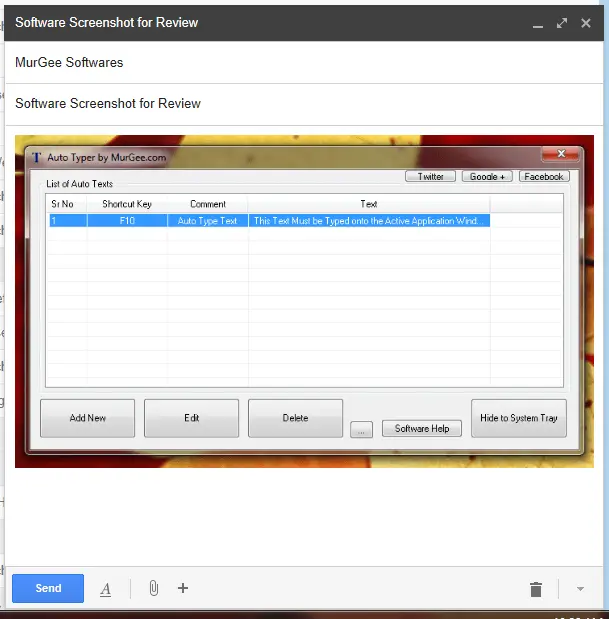This screenshot has height=619, width=609.
Task: Click the Add New button
Action: [x=88, y=418]
